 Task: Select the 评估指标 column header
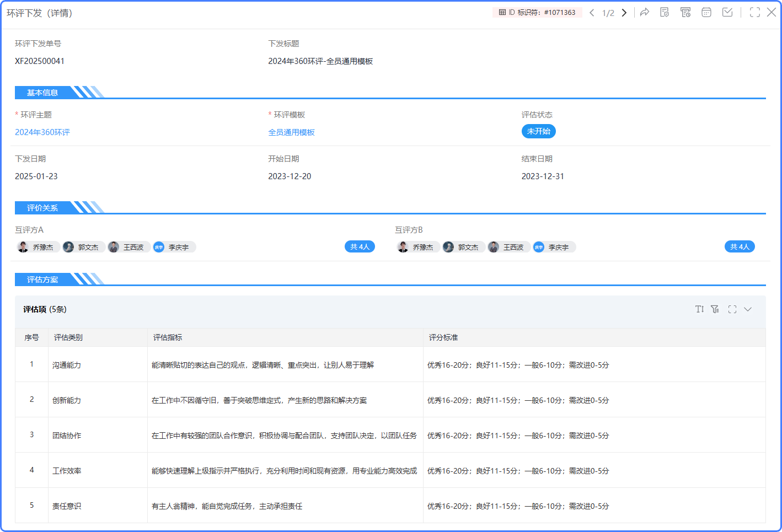pos(168,337)
